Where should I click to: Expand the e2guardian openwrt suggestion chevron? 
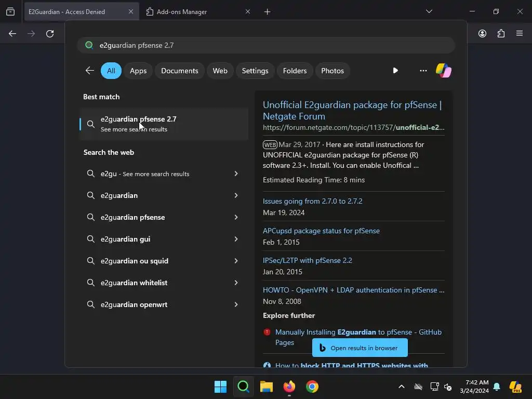(236, 304)
